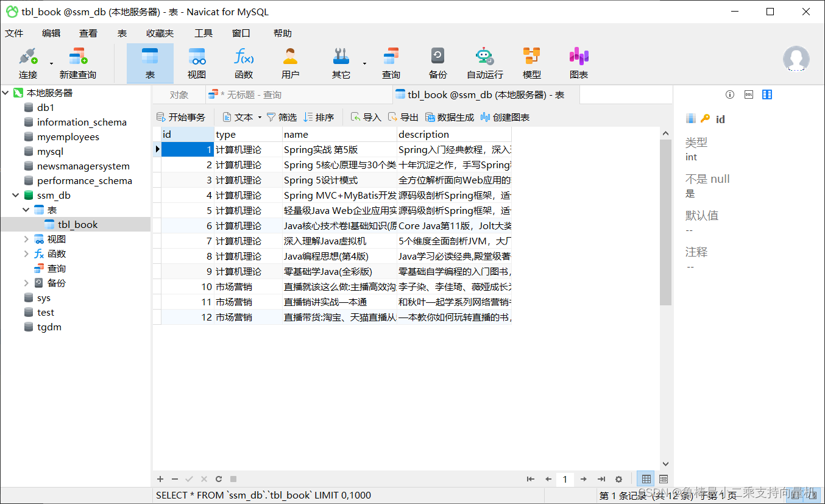The image size is (825, 504).
Task: Refresh the table with the refresh icon
Action: (219, 479)
